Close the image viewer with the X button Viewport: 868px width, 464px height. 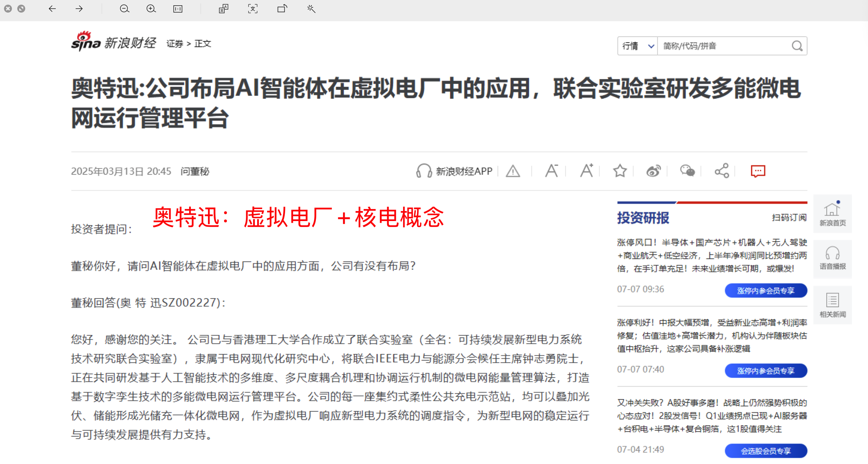coord(8,9)
